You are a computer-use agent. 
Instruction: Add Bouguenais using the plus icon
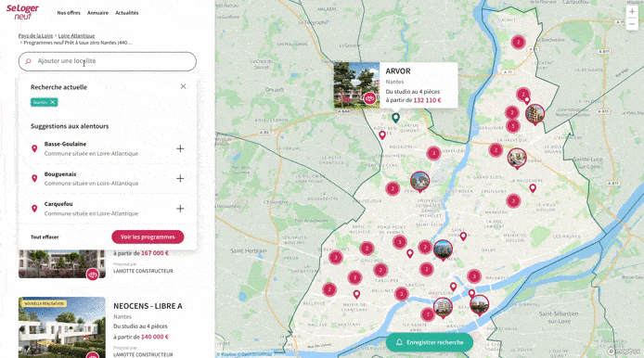180,179
